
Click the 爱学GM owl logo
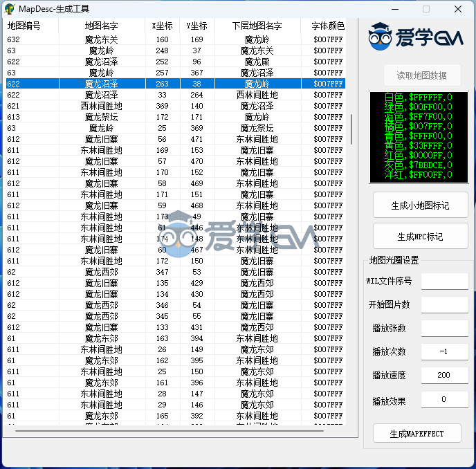pos(416,37)
